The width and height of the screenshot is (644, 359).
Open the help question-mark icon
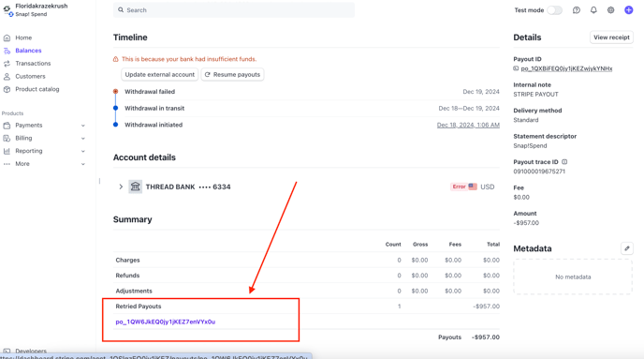click(x=577, y=10)
